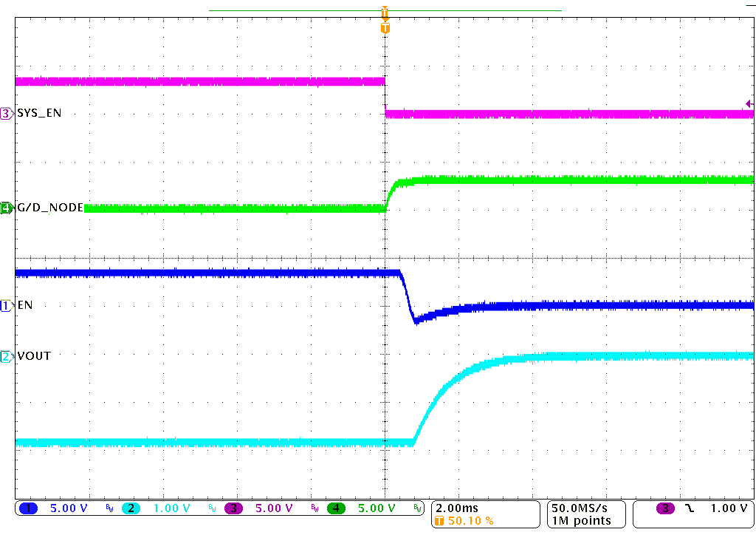Click the 2.00ms timebase readout
The image size is (756, 535).
tap(455, 508)
